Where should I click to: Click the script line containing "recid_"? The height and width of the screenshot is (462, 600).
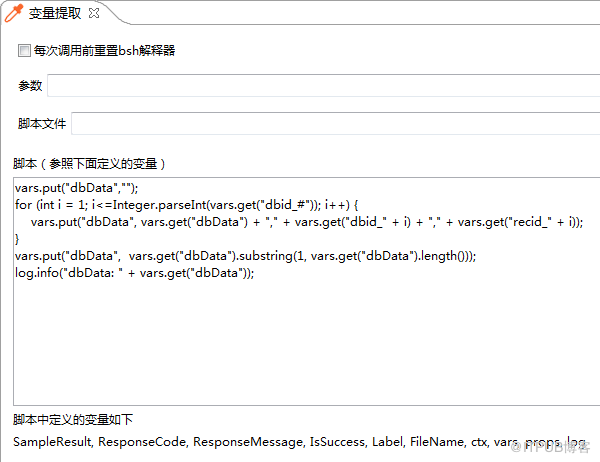(307, 222)
